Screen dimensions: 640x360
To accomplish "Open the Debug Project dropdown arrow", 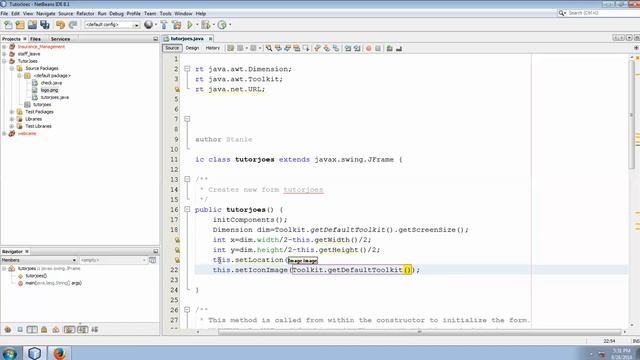I will (x=213, y=25).
